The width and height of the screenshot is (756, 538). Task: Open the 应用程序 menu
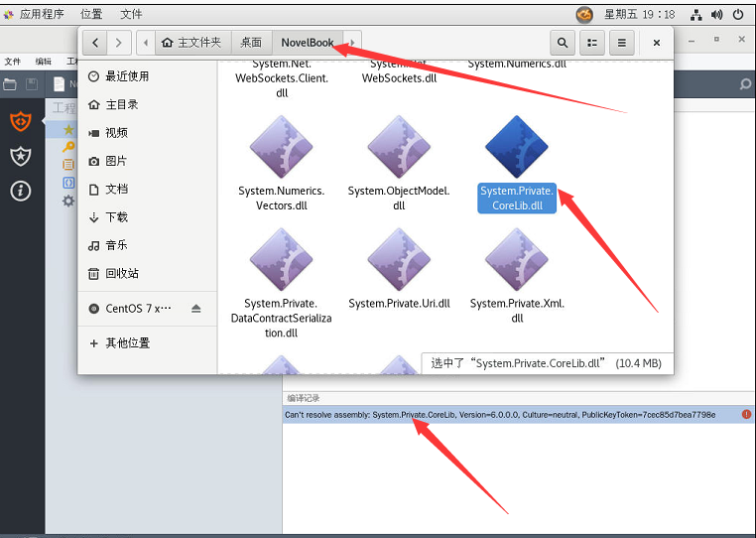42,14
